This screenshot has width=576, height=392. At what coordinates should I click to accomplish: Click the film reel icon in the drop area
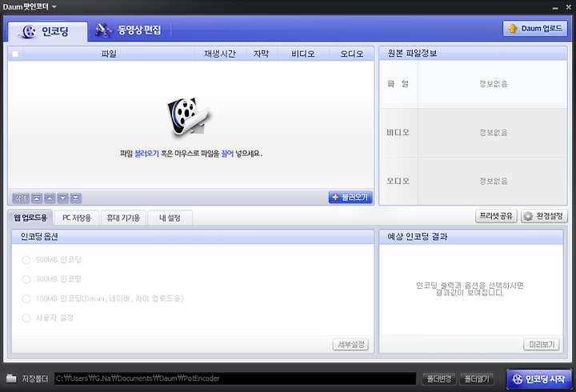pos(188,117)
